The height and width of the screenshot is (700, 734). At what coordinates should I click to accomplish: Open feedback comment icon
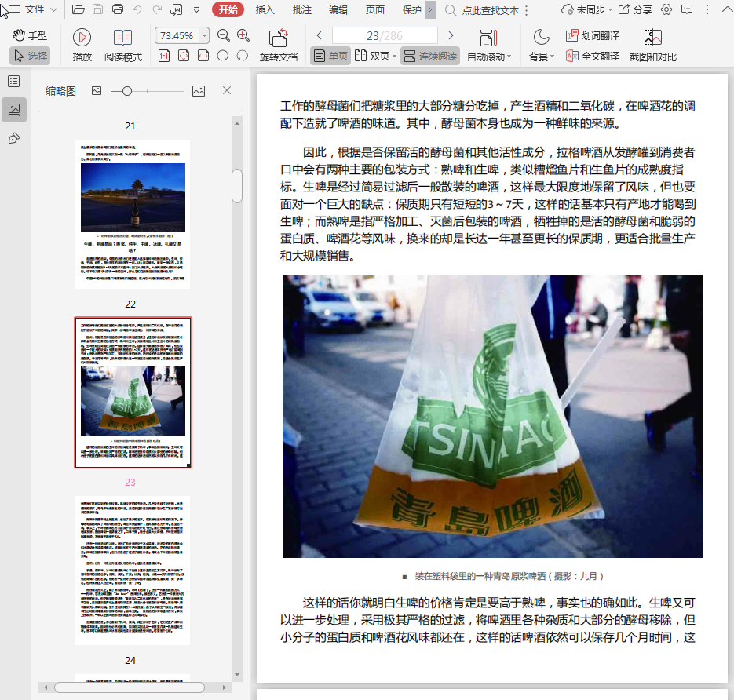[687, 9]
